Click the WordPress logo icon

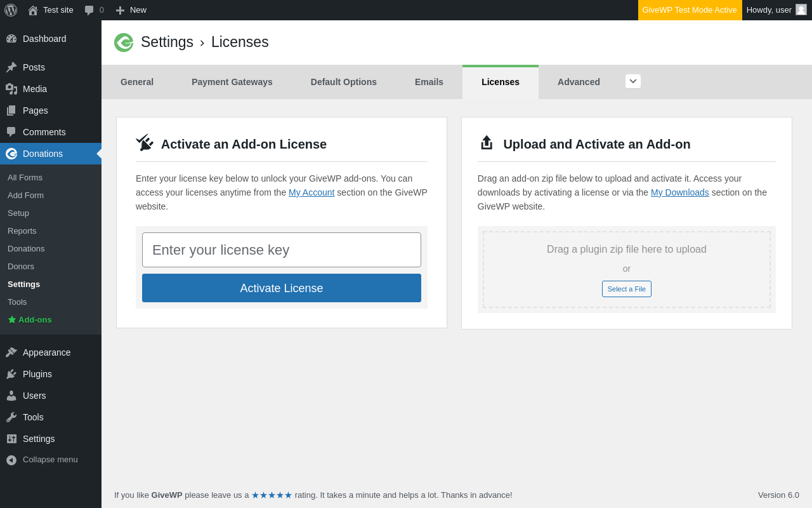11,10
